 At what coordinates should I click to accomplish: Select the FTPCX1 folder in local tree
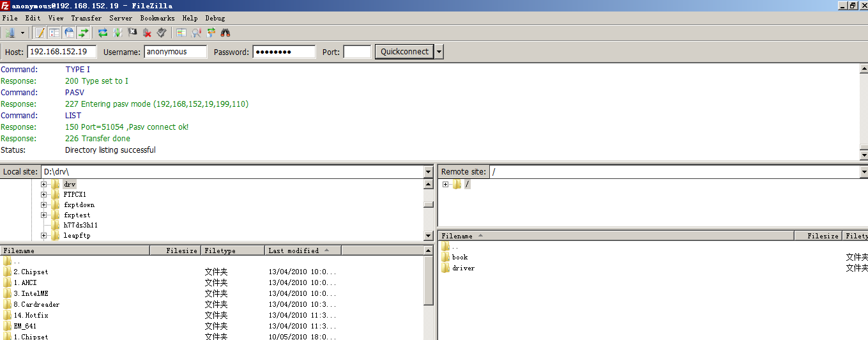click(x=75, y=194)
